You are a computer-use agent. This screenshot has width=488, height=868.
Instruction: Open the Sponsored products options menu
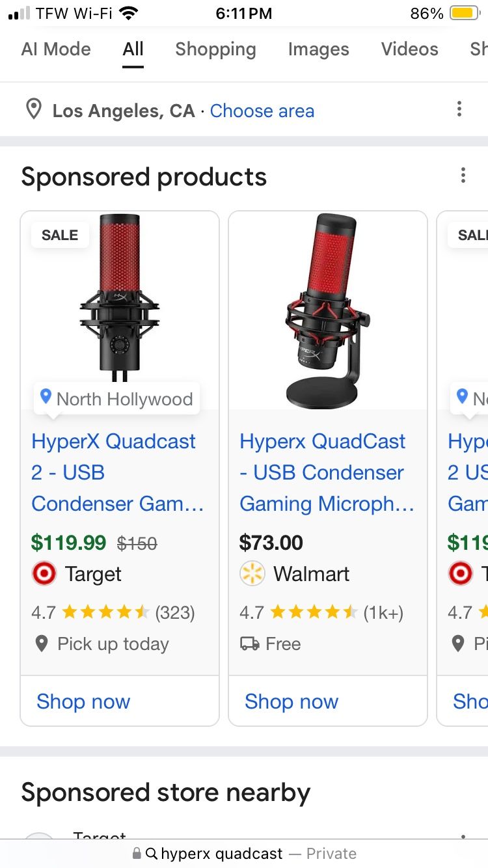click(x=463, y=175)
